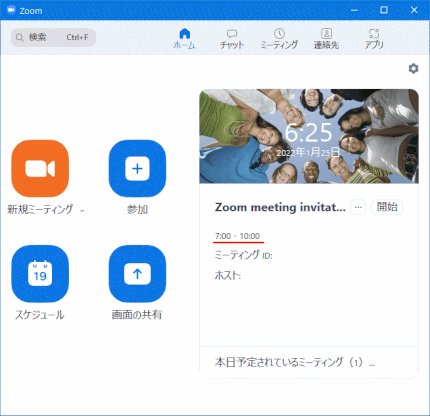Screen dimensions: 430x416
Task: Click the 6:25 clock display
Action: (x=309, y=133)
